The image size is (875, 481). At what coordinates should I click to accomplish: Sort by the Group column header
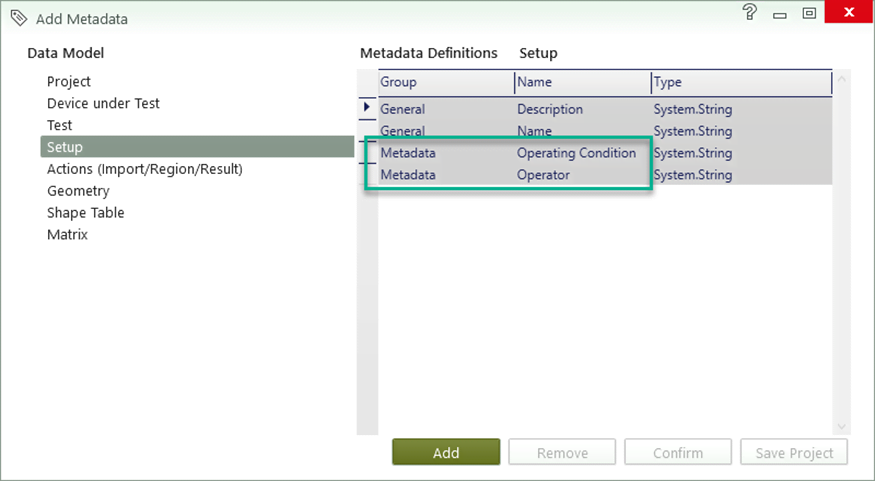point(445,82)
